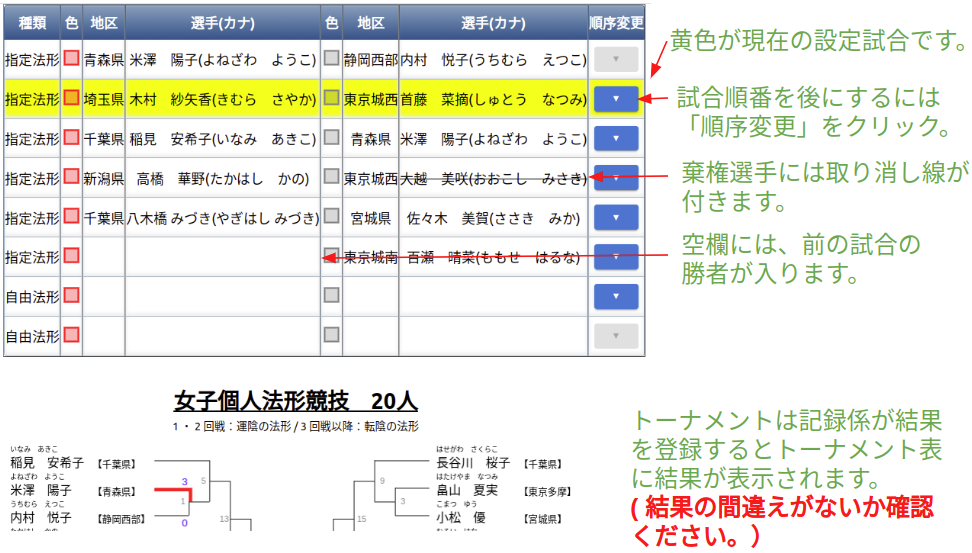Image resolution: width=972 pixels, height=553 pixels.
Task: Click red square in last 自由法形 row
Action: (71, 335)
